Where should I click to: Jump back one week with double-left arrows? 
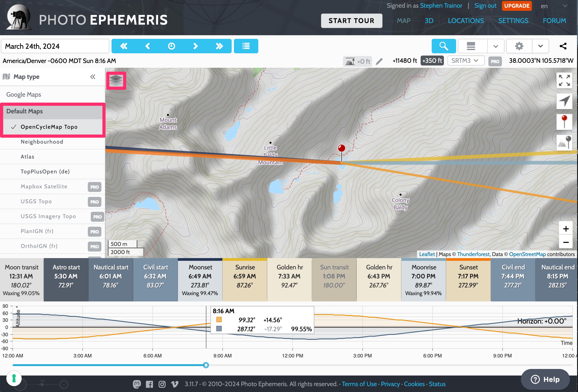[x=124, y=46]
